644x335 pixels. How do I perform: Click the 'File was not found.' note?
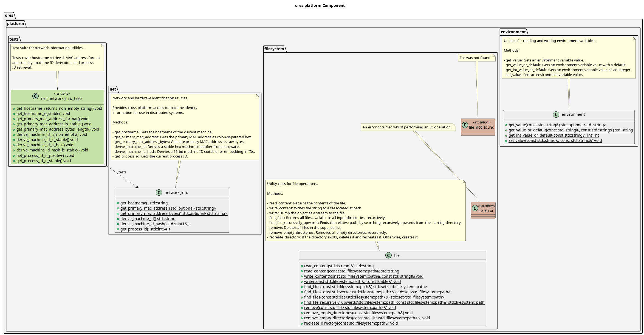click(x=475, y=58)
